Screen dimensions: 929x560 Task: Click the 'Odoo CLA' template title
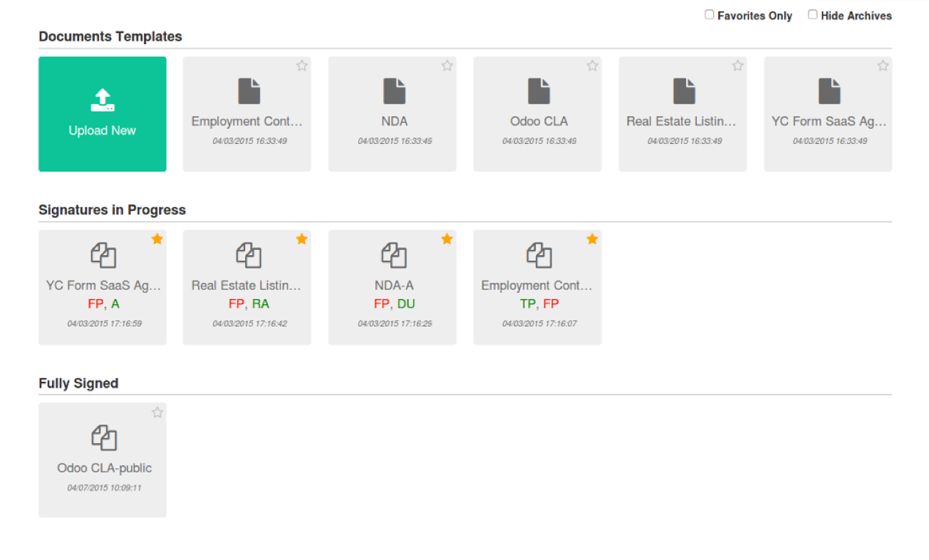click(539, 121)
